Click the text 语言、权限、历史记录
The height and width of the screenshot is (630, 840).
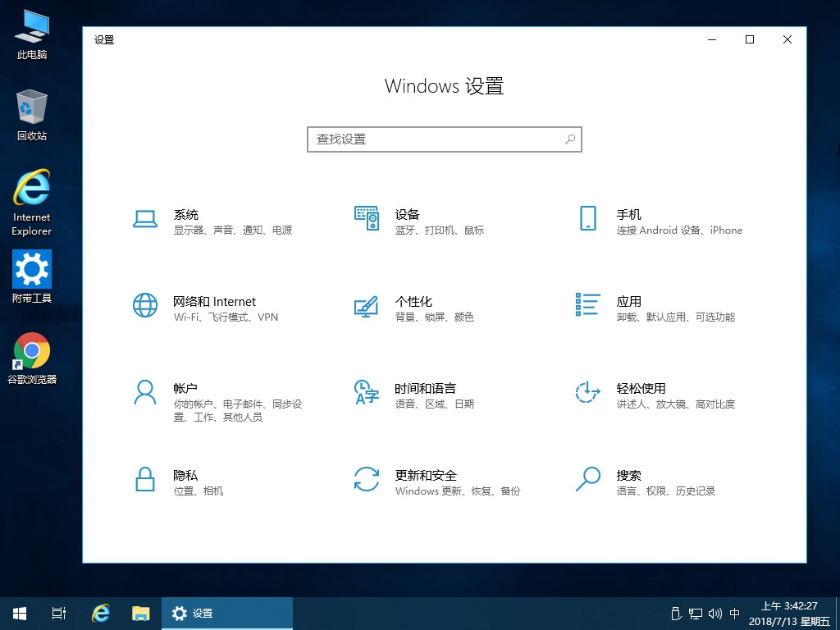click(666, 491)
